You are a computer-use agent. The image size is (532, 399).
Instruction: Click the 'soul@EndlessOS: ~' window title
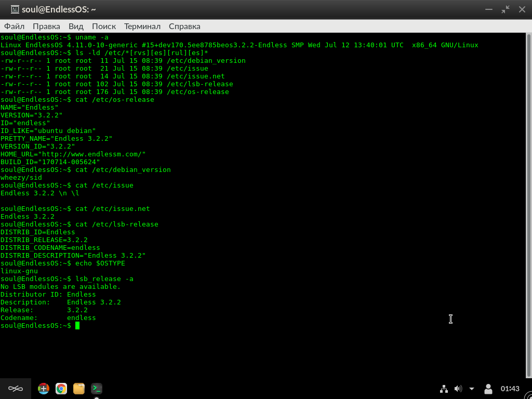point(59,9)
